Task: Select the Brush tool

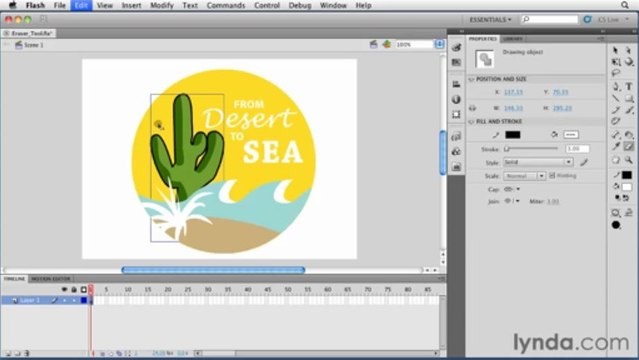Action: (629, 110)
